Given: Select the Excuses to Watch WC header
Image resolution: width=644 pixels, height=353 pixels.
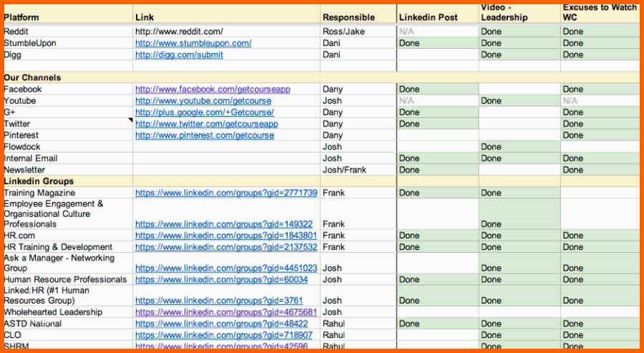Looking at the screenshot, I should pyautogui.click(x=600, y=15).
